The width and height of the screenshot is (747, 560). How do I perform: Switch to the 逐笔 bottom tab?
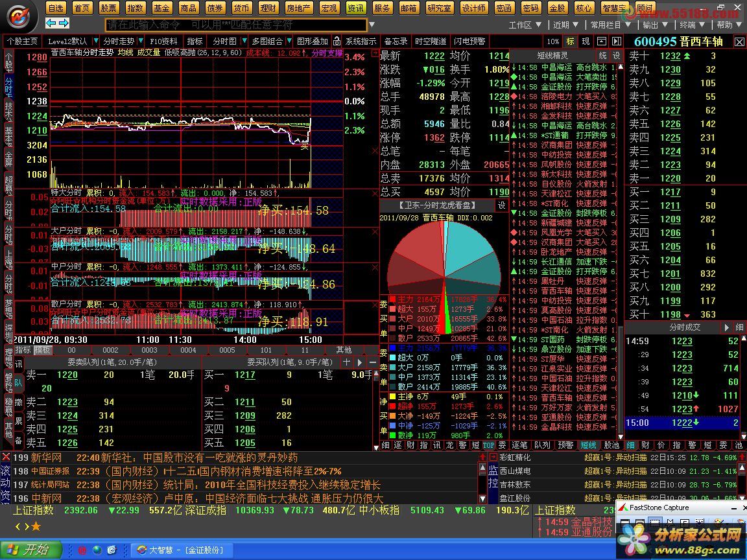[x=519, y=445]
